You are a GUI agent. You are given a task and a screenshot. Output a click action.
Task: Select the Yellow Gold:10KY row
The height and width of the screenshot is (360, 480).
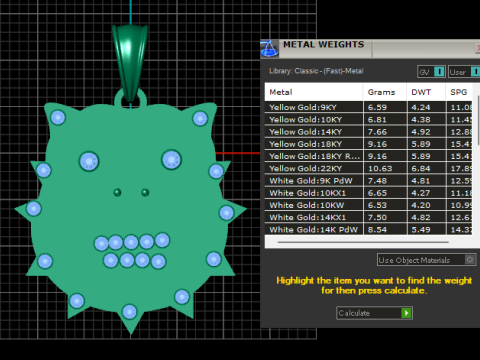click(x=368, y=119)
